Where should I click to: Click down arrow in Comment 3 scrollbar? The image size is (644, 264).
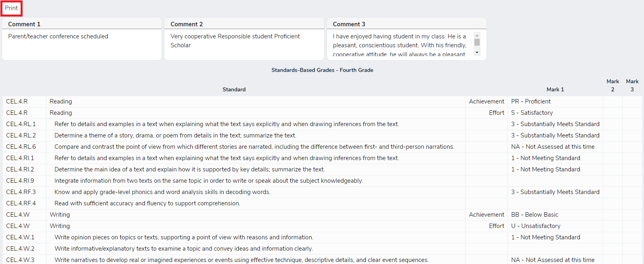477,53
